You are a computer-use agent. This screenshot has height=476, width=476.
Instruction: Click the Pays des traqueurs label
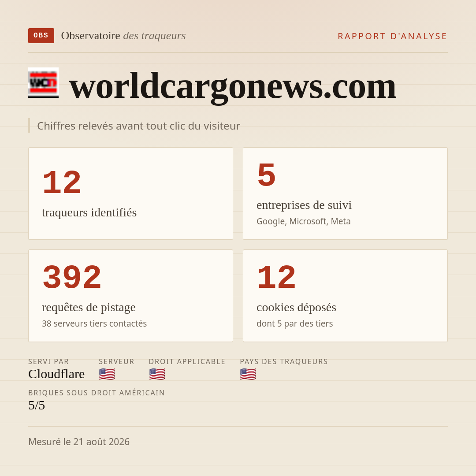(x=284, y=361)
